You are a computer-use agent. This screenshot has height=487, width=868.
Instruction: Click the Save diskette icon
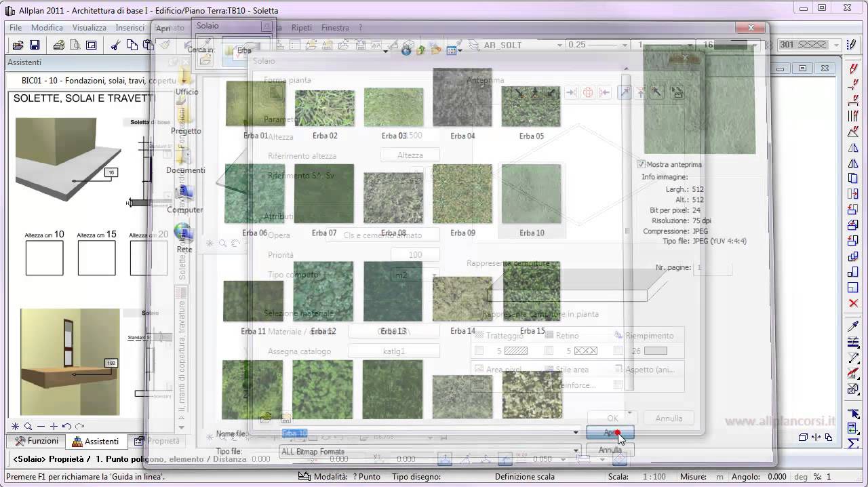tap(35, 45)
